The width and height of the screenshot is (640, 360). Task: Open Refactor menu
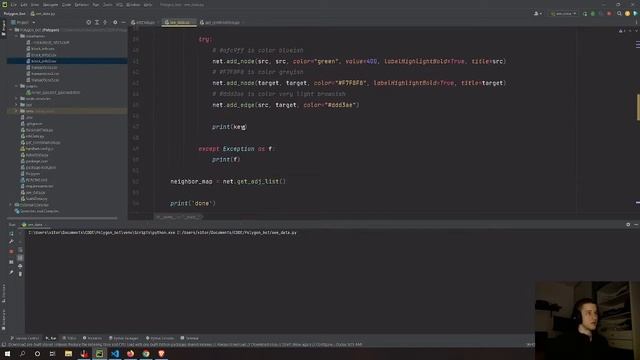click(x=82, y=5)
